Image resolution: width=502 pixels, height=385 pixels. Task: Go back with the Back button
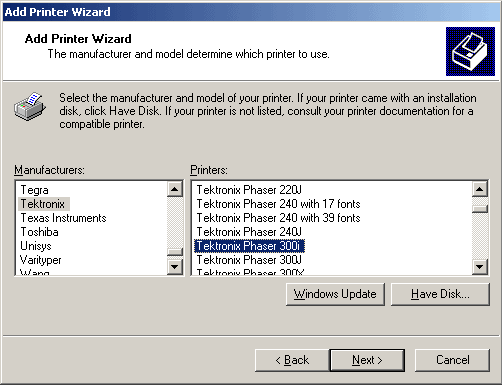292,360
